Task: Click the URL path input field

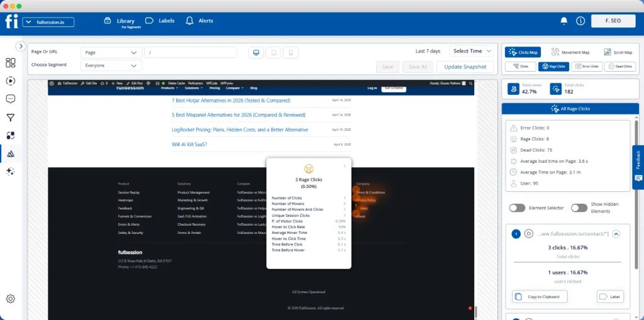Action: (191, 53)
